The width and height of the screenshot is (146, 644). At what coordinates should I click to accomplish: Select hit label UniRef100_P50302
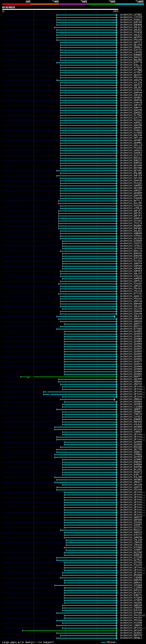tap(131, 299)
